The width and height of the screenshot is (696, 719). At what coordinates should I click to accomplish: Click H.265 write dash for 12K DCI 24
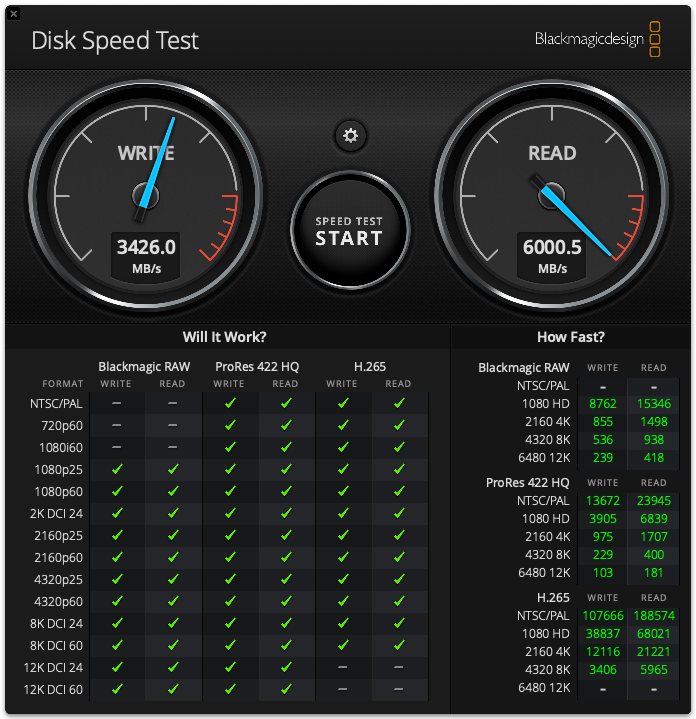point(342,667)
